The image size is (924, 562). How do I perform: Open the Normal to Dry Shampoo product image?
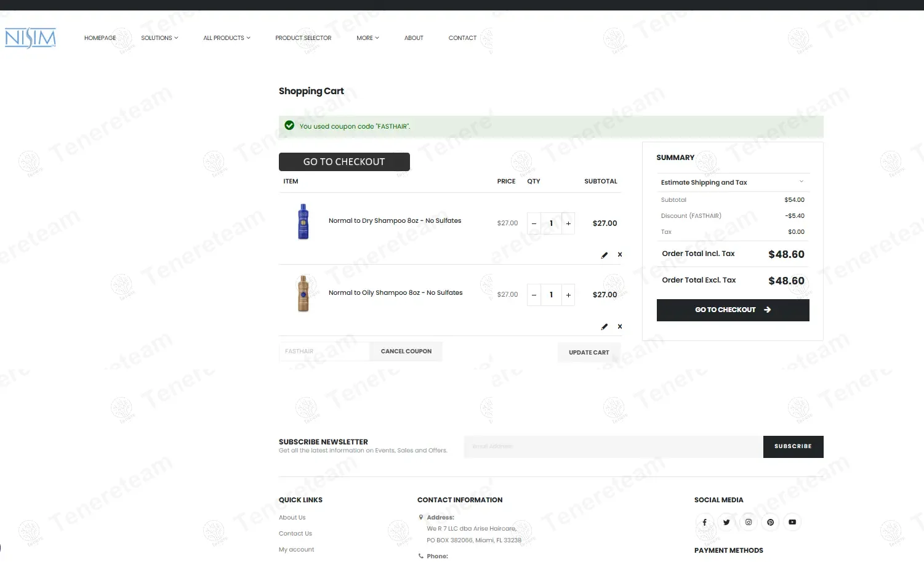[303, 222]
